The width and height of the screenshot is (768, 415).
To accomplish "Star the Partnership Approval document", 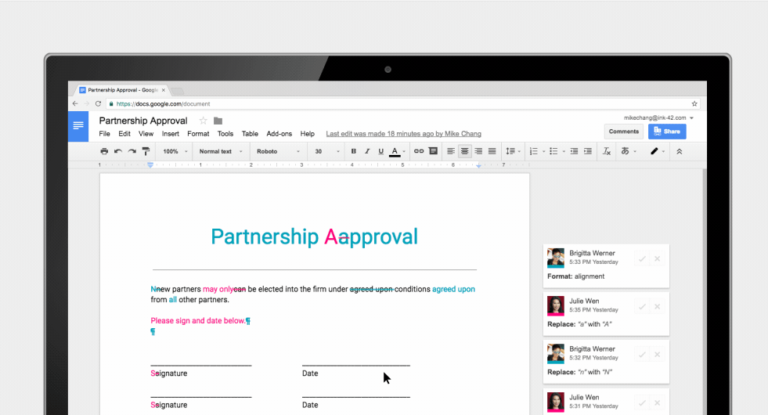I will pos(203,121).
